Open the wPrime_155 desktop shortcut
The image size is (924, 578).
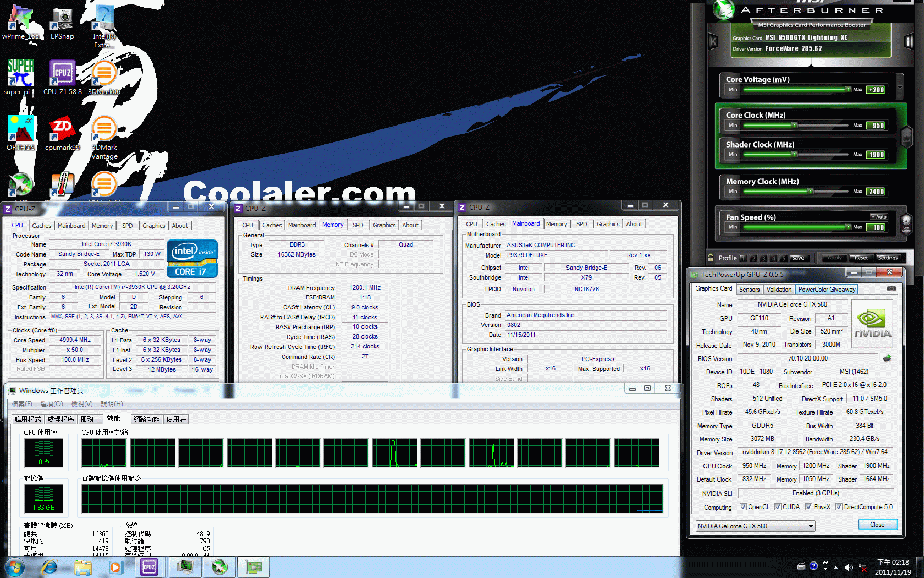pos(21,22)
